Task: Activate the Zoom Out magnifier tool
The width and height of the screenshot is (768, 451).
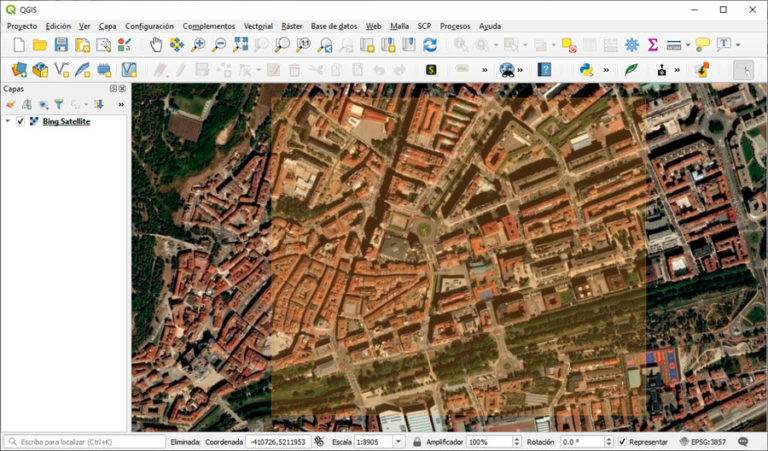Action: point(219,45)
